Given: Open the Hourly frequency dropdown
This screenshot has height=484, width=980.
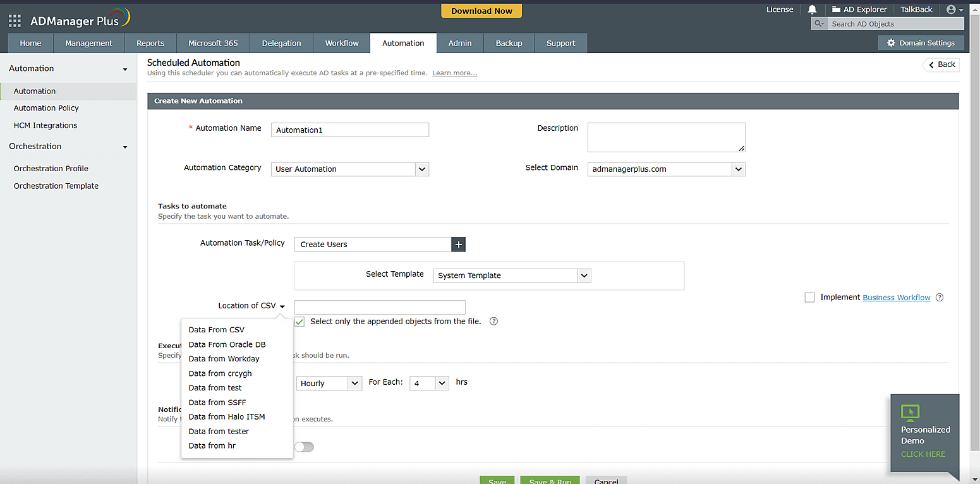Looking at the screenshot, I should (329, 383).
